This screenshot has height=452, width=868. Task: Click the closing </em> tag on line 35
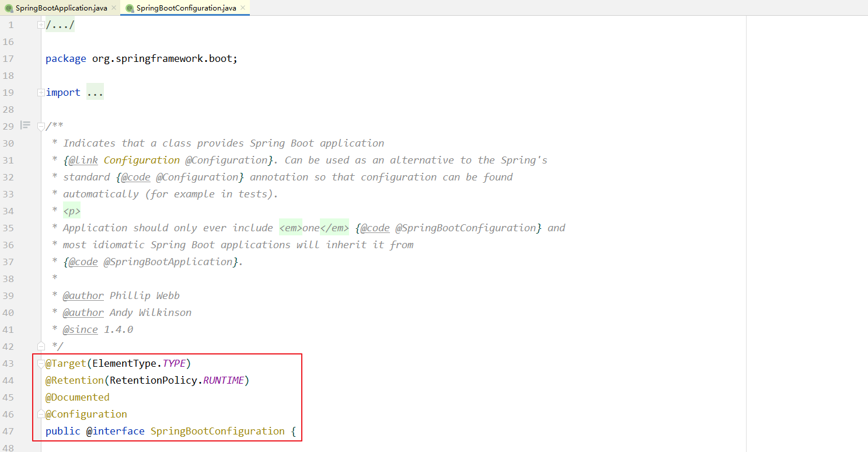pos(334,228)
